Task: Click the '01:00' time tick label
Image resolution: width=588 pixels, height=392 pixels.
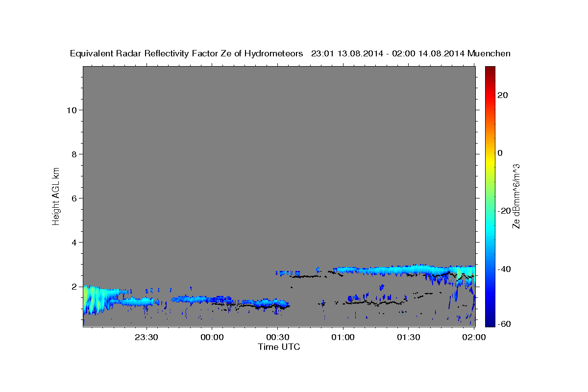Action: click(x=343, y=337)
